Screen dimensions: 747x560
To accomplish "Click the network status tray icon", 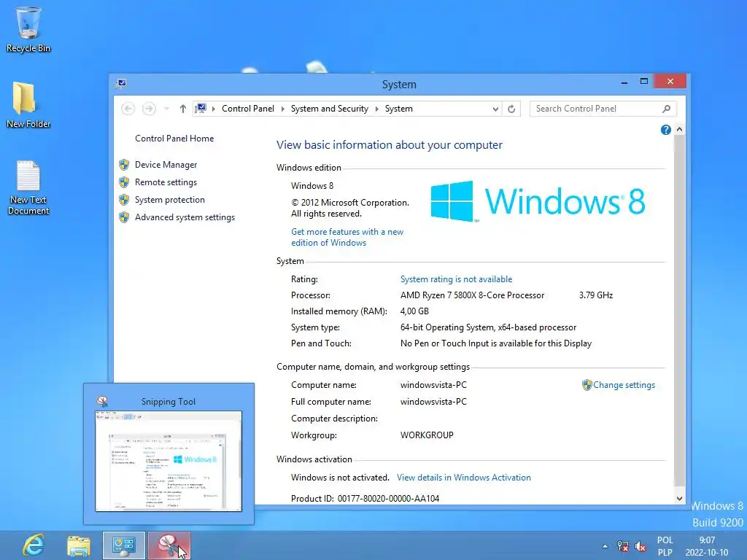I will coord(623,546).
